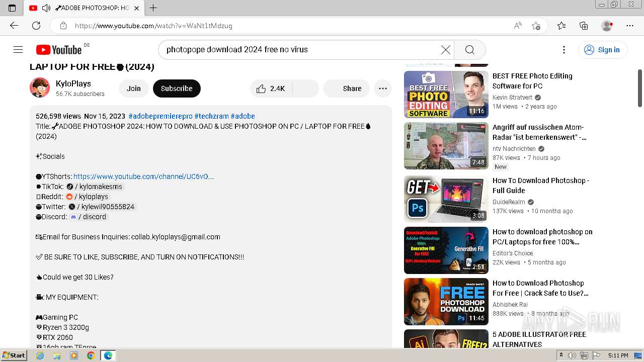The height and width of the screenshot is (362, 644).
Task: Share the video
Action: tap(346, 88)
